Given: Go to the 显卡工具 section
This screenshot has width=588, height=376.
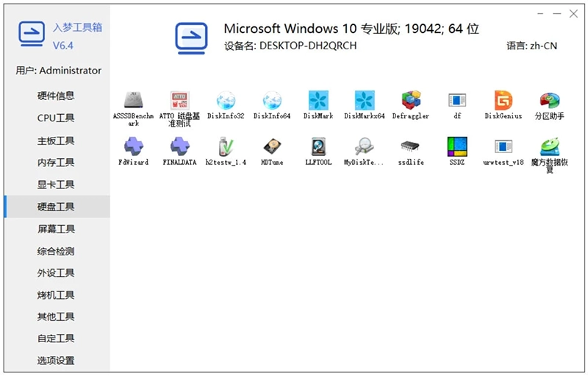Looking at the screenshot, I should point(56,185).
